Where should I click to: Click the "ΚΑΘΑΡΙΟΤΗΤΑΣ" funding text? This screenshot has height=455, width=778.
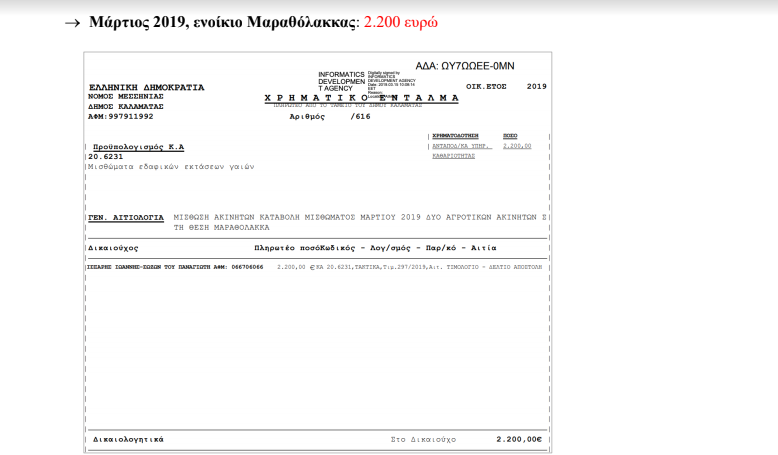(x=454, y=156)
